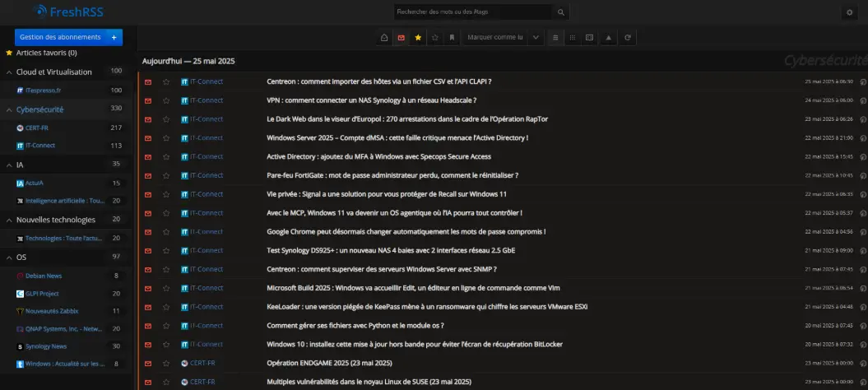The width and height of the screenshot is (868, 390).
Task: Toggle the red unread articles filter in the toolbar
Action: click(402, 38)
